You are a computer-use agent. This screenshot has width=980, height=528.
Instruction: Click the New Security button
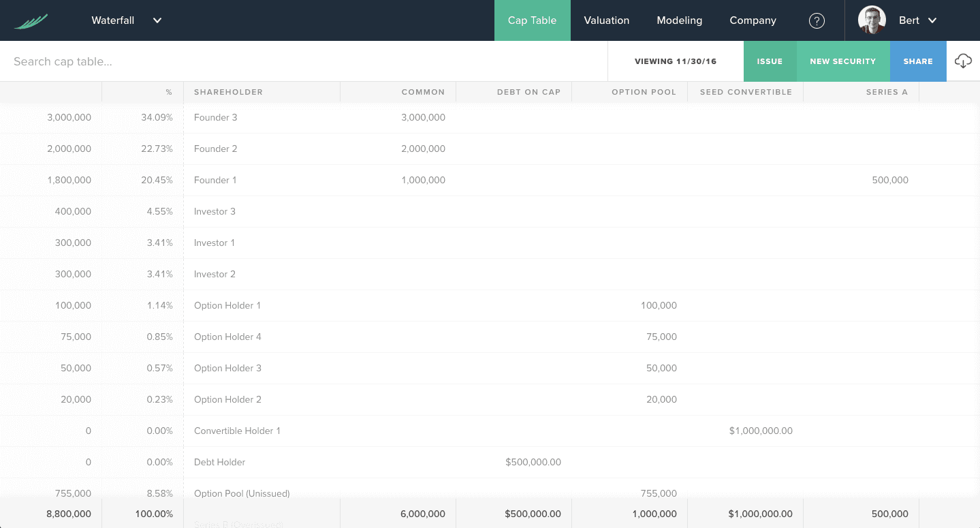[x=842, y=61]
